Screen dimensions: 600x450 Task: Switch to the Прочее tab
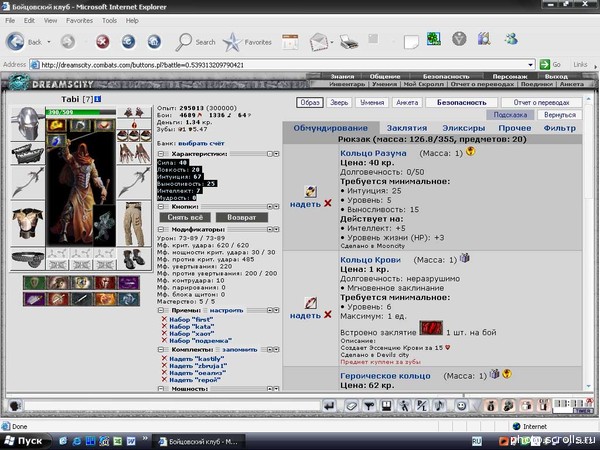515,128
